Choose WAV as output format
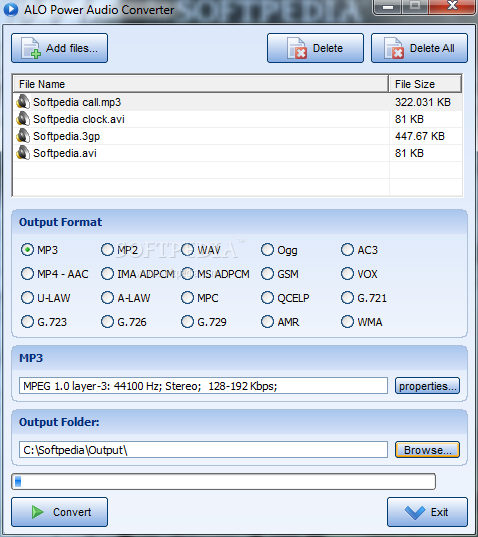Image resolution: width=478 pixels, height=537 pixels. tap(201, 250)
